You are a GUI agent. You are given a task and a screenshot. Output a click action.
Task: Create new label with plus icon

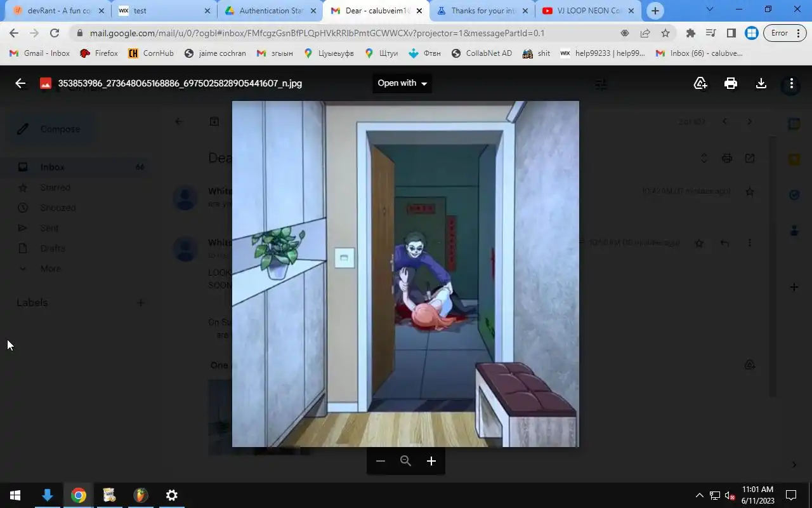[x=141, y=303]
